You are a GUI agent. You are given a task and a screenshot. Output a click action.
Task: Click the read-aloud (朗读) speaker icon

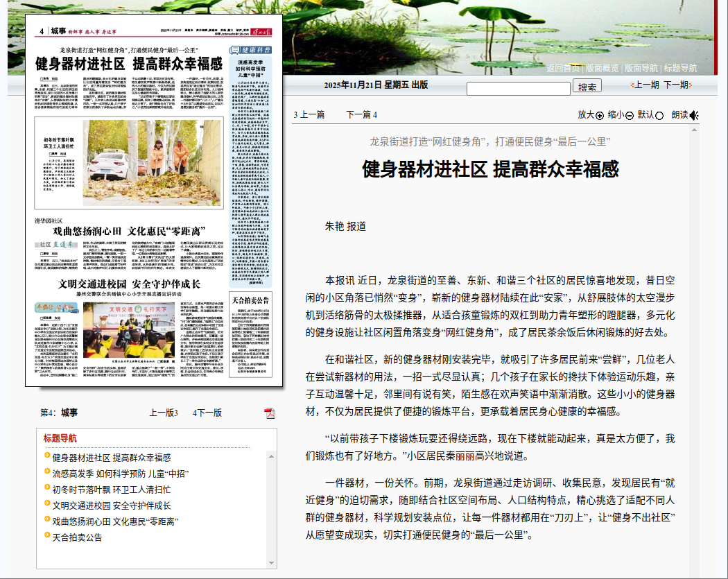[x=693, y=115]
